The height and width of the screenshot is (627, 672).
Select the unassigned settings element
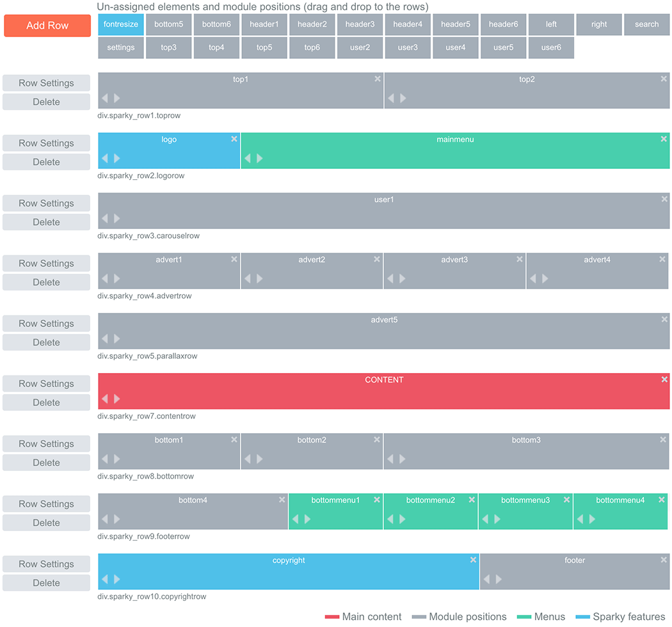[x=121, y=47]
